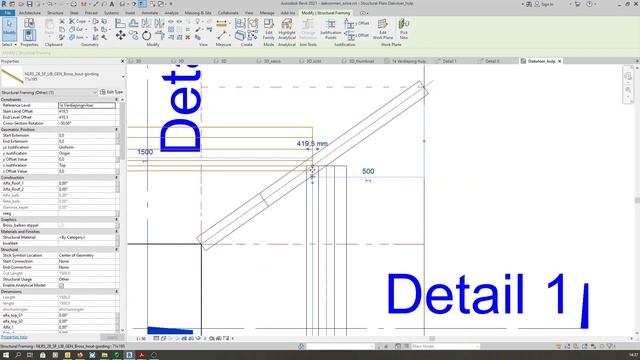Collapse the Construction section
640x360 pixels.
coord(116,178)
